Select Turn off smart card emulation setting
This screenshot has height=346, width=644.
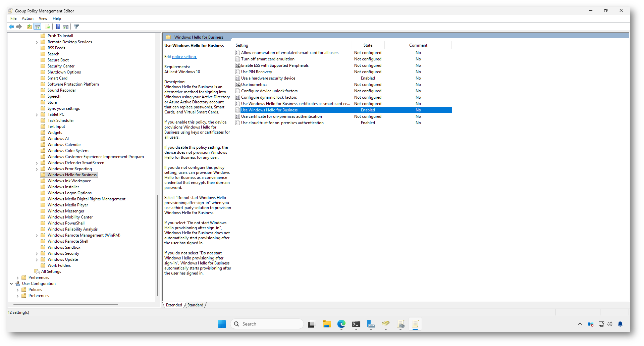point(268,59)
